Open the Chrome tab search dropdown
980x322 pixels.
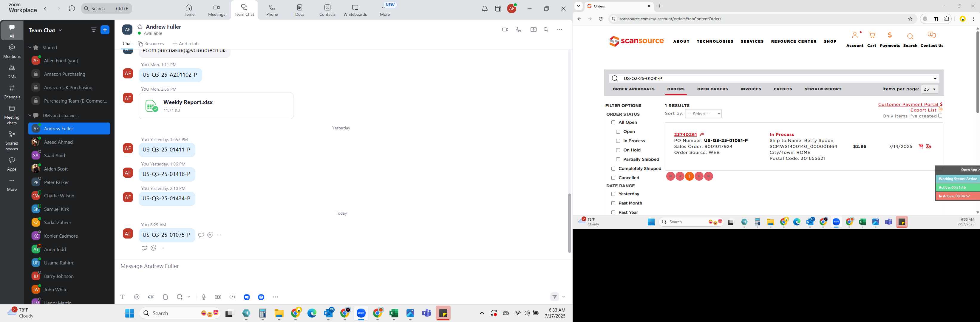[x=578, y=6]
